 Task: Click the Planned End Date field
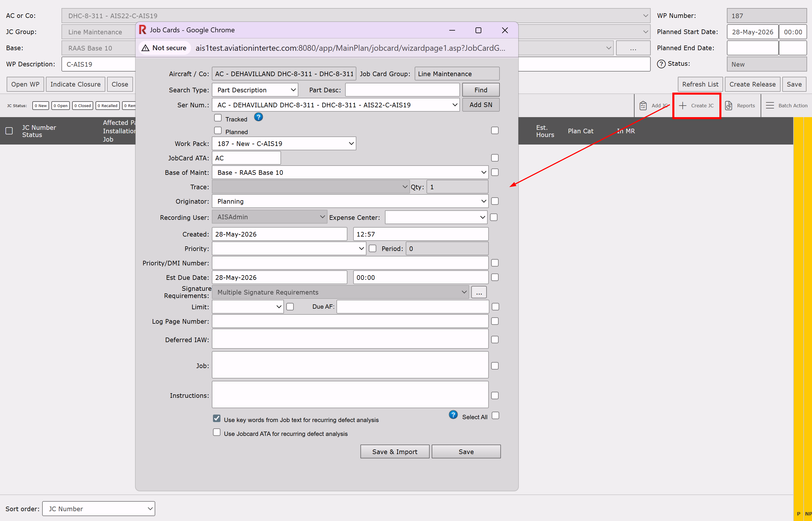753,48
